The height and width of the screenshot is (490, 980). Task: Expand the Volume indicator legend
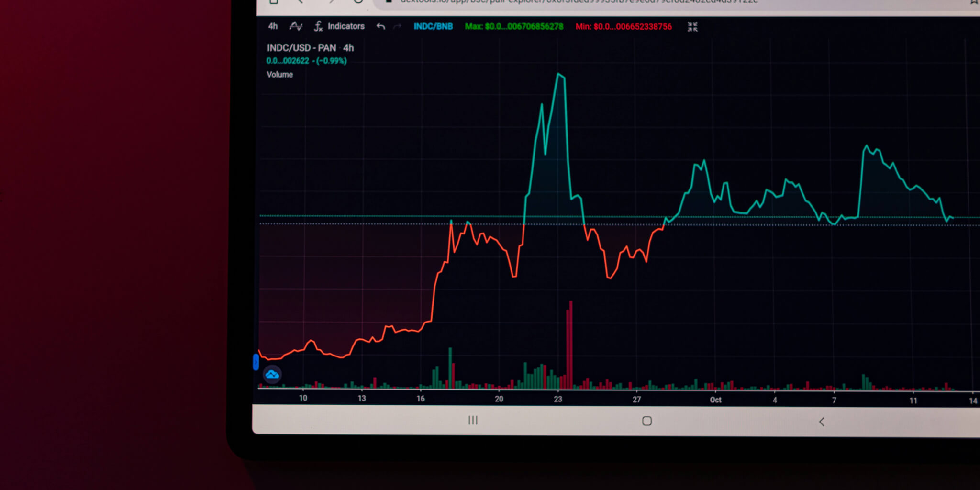tap(279, 75)
